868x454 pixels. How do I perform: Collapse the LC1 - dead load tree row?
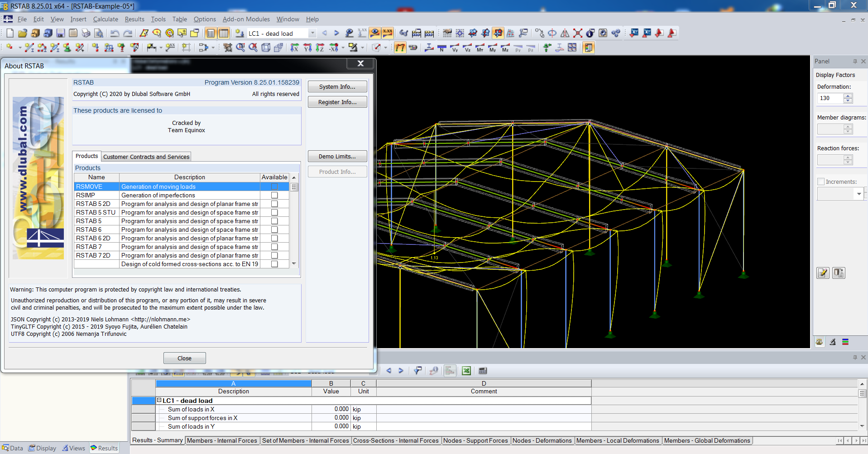[159, 400]
